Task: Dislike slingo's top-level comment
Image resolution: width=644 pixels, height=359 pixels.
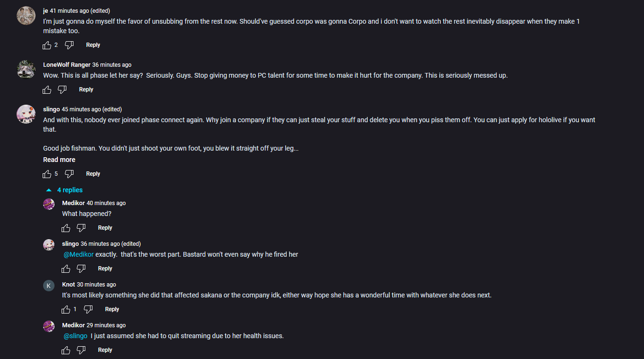Action: point(69,174)
